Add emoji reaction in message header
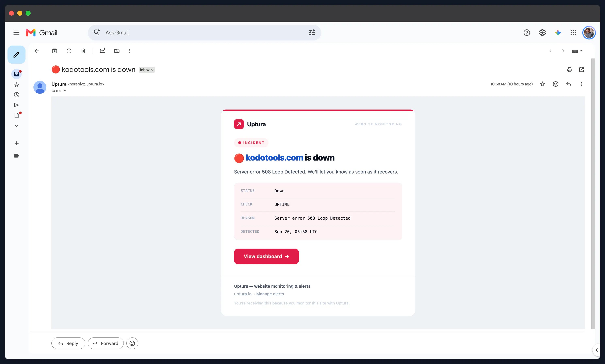Image resolution: width=605 pixels, height=364 pixels. click(556, 84)
